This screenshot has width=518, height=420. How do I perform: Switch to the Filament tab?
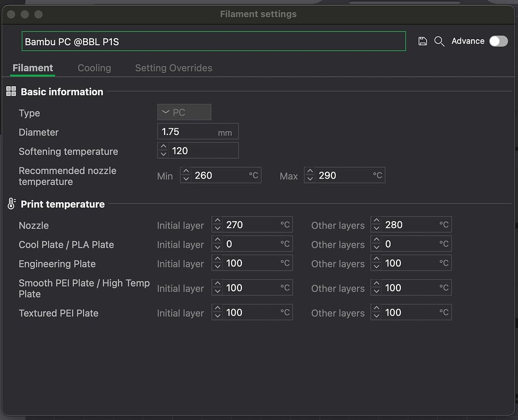32,68
